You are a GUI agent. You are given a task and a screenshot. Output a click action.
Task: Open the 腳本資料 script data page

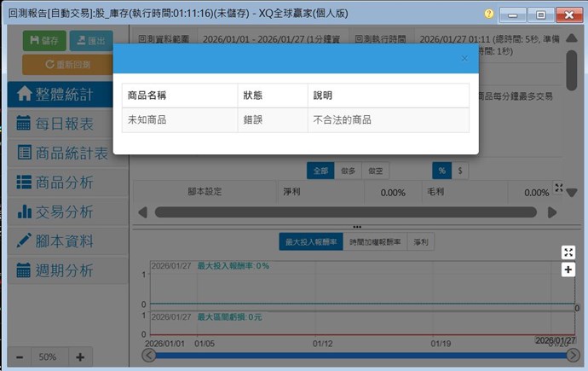pyautogui.click(x=66, y=241)
